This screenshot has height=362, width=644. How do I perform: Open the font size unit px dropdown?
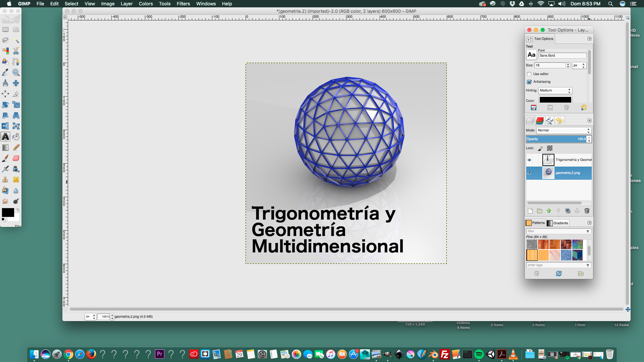(579, 65)
